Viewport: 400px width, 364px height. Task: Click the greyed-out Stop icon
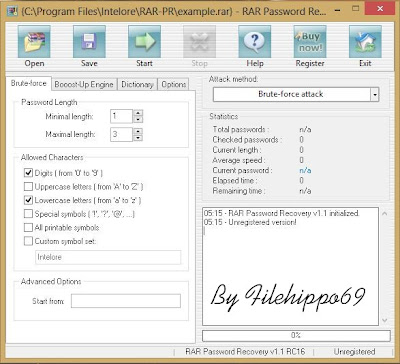(x=199, y=42)
